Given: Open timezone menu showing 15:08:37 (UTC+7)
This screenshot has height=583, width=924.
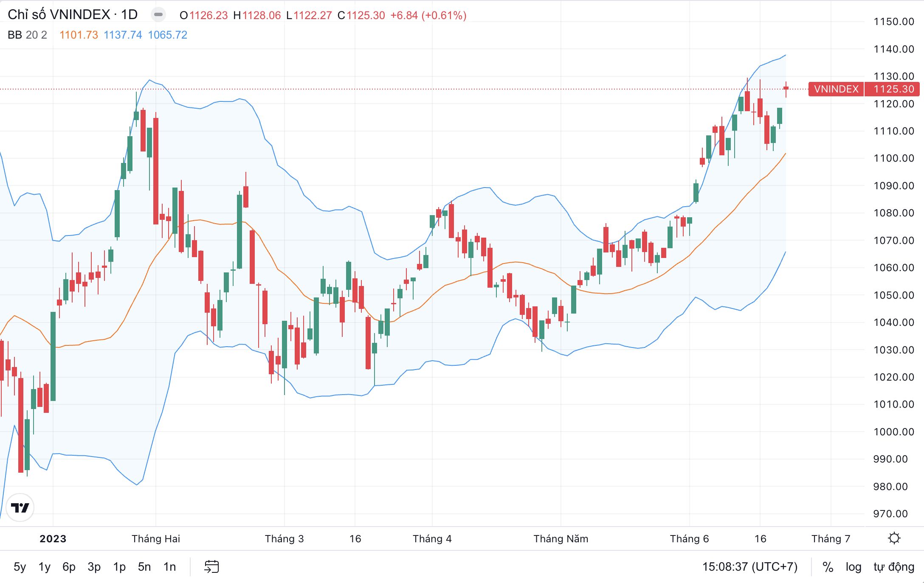Looking at the screenshot, I should pyautogui.click(x=750, y=567).
